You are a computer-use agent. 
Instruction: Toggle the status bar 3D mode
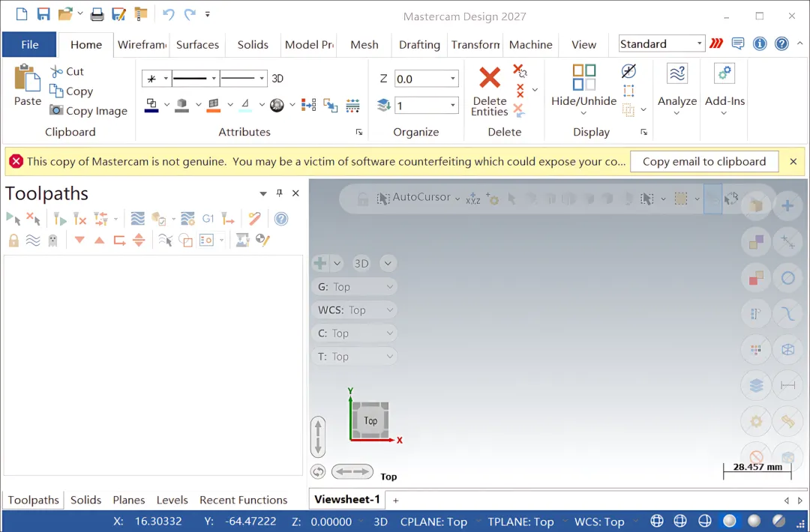pyautogui.click(x=381, y=522)
